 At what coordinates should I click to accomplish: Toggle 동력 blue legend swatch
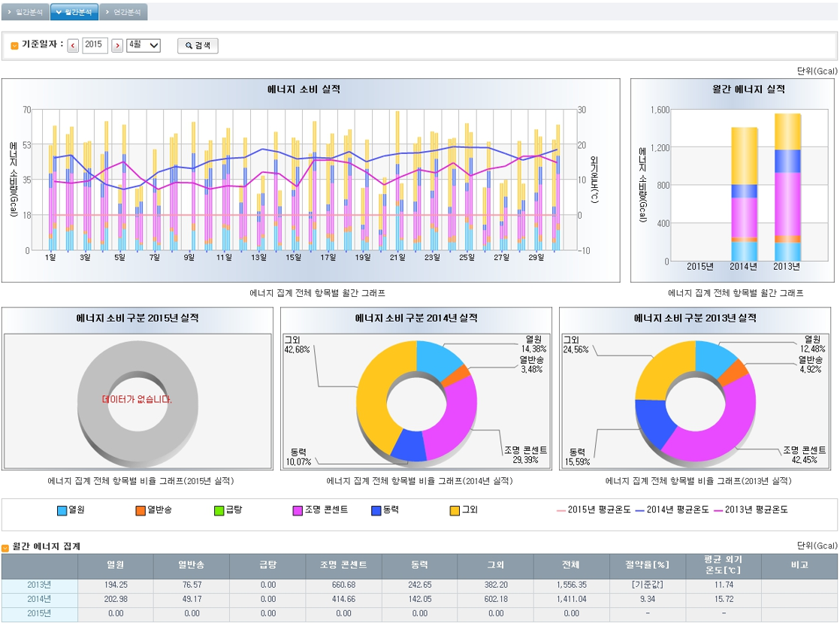(x=376, y=511)
